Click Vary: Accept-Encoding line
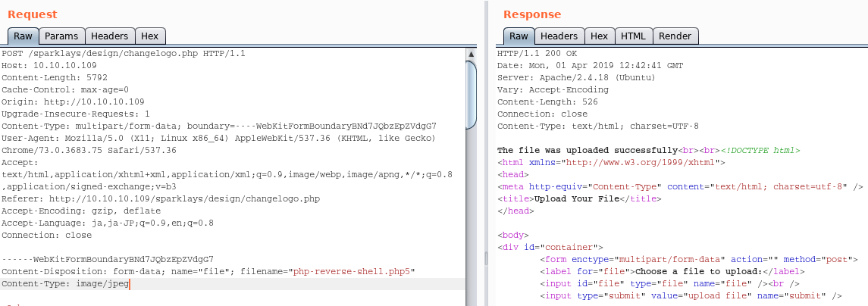 pos(553,89)
